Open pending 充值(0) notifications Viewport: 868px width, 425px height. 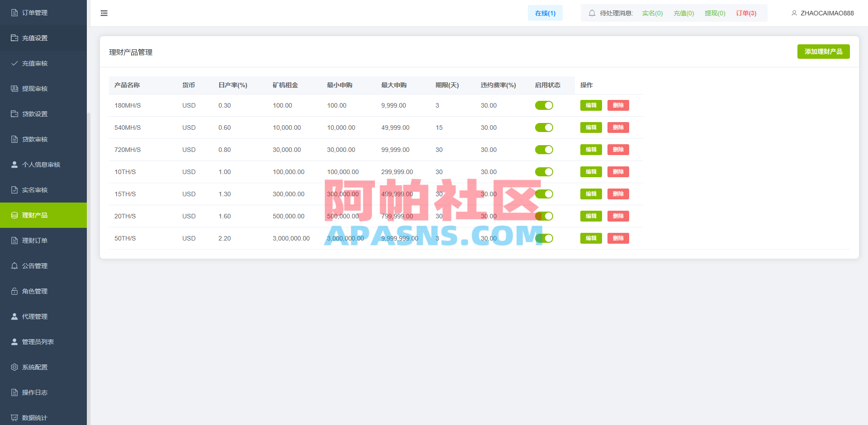683,13
